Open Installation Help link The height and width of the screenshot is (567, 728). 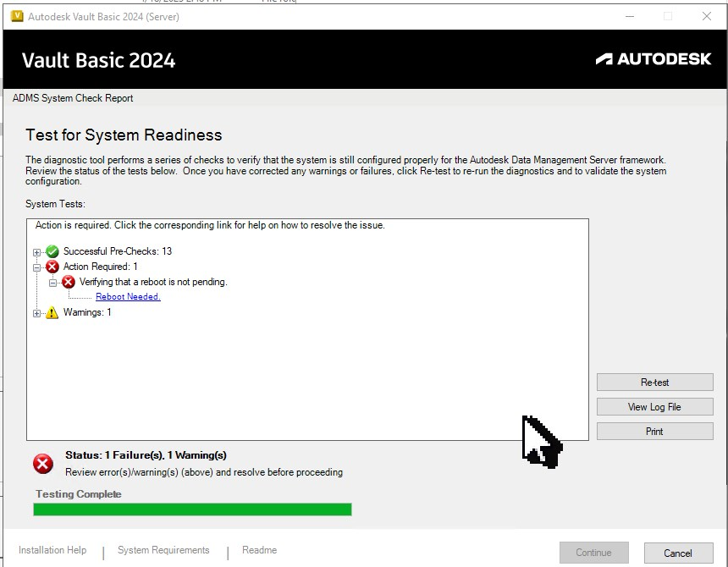click(x=52, y=550)
